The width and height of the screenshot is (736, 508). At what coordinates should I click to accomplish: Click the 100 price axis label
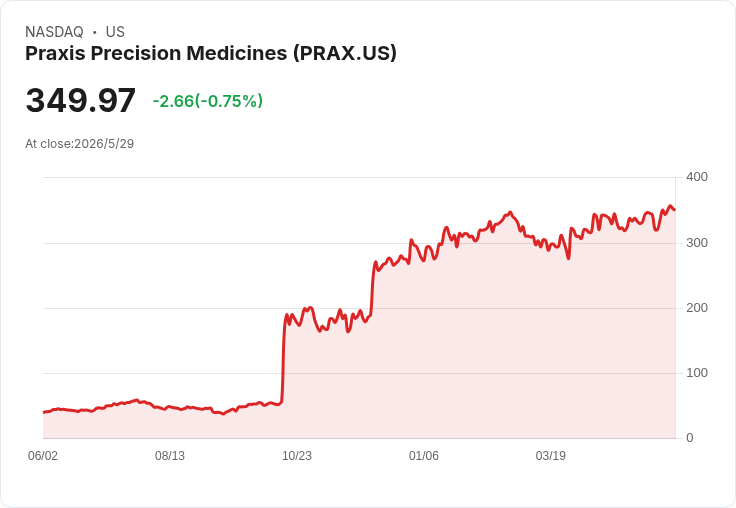697,373
